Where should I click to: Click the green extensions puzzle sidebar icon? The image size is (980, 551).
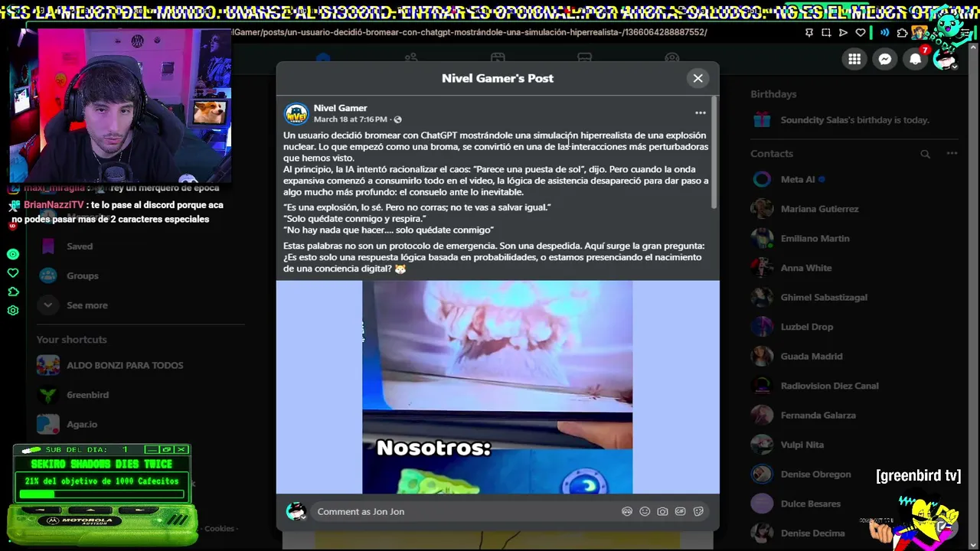click(x=12, y=292)
